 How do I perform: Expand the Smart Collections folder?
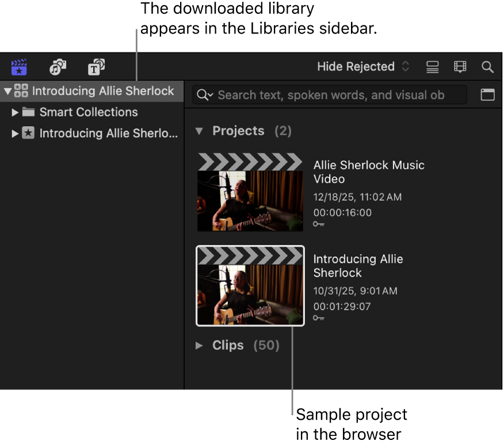15,112
